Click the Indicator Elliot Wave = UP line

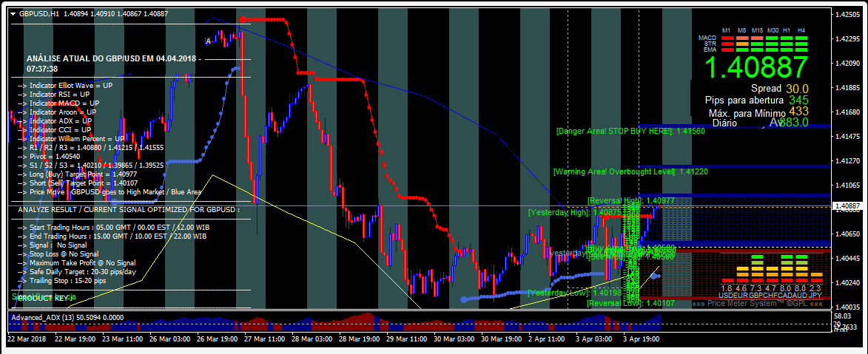pyautogui.click(x=65, y=86)
